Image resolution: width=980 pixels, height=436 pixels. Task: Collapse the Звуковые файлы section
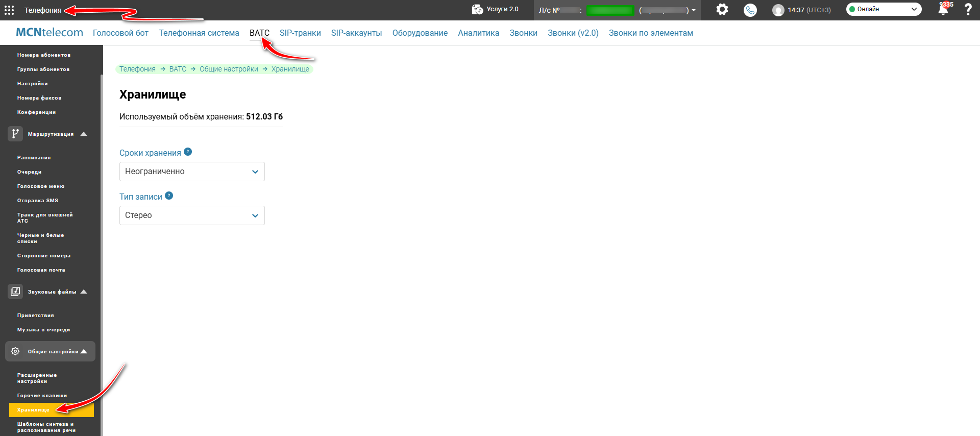[x=84, y=292]
